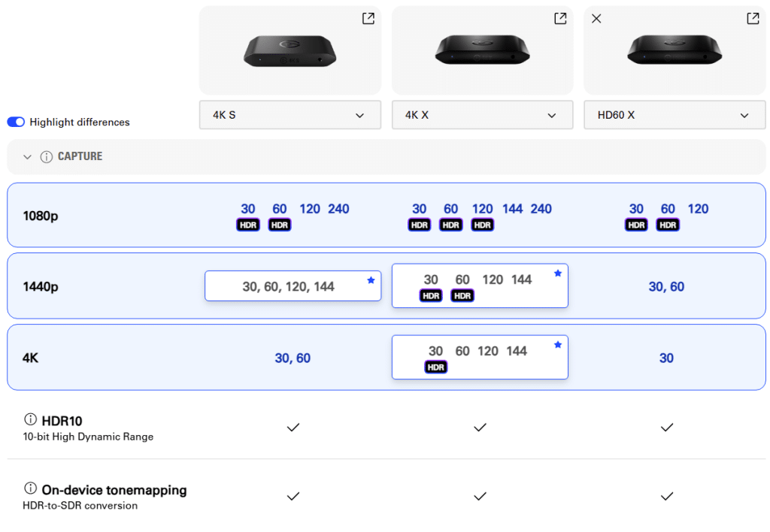Open 4K S product page external link icon
The image size is (770, 532).
click(368, 19)
